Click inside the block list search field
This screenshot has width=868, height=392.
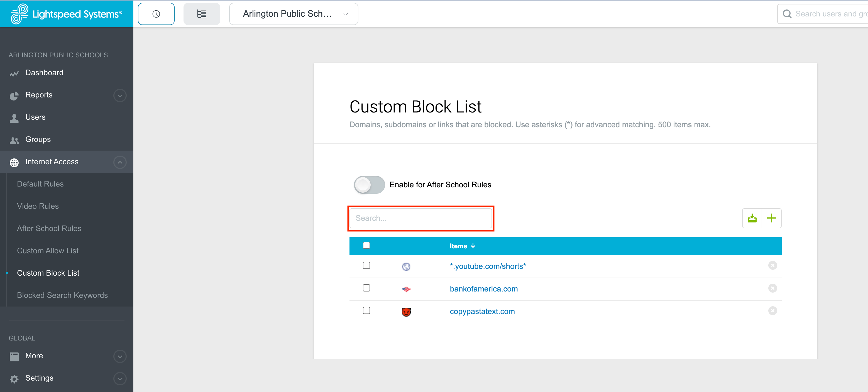pyautogui.click(x=420, y=218)
